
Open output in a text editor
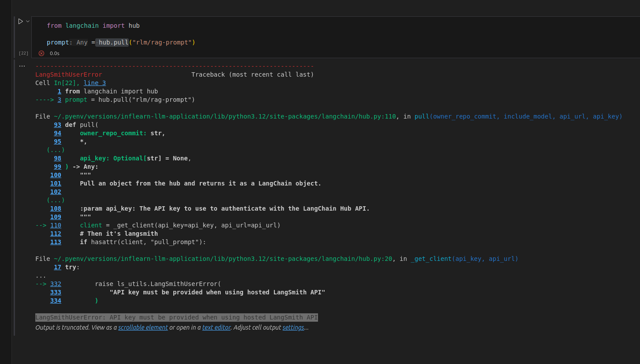coord(216,327)
